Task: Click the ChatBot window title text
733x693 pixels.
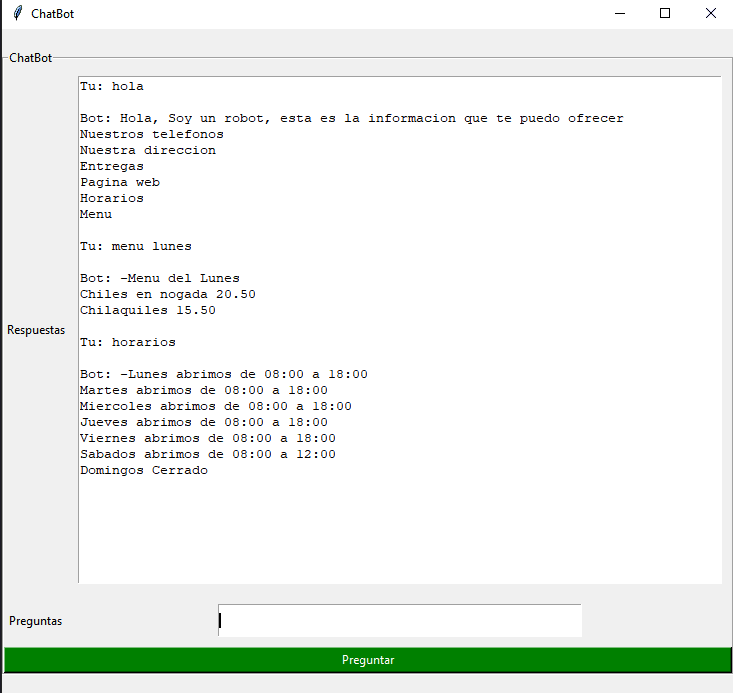Action: point(52,14)
